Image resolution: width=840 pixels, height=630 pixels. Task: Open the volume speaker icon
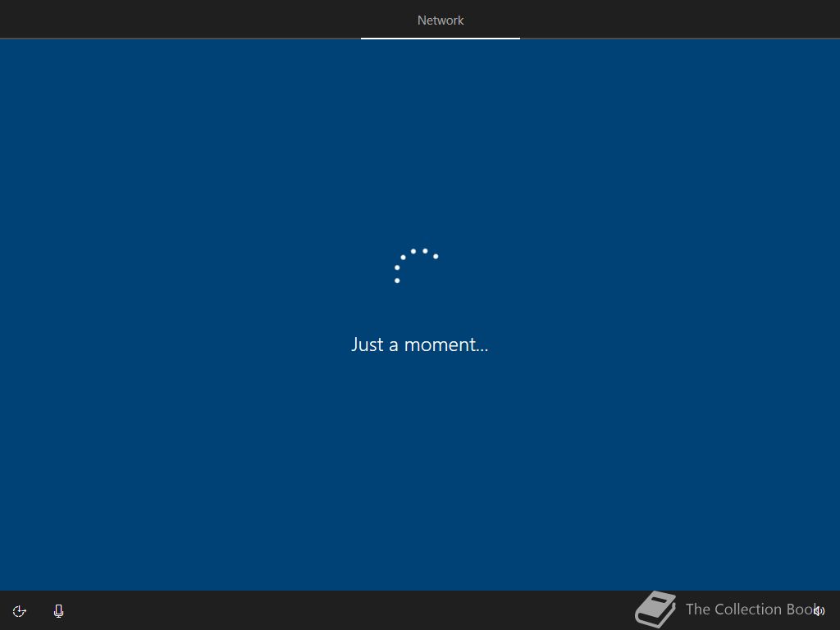click(x=819, y=610)
